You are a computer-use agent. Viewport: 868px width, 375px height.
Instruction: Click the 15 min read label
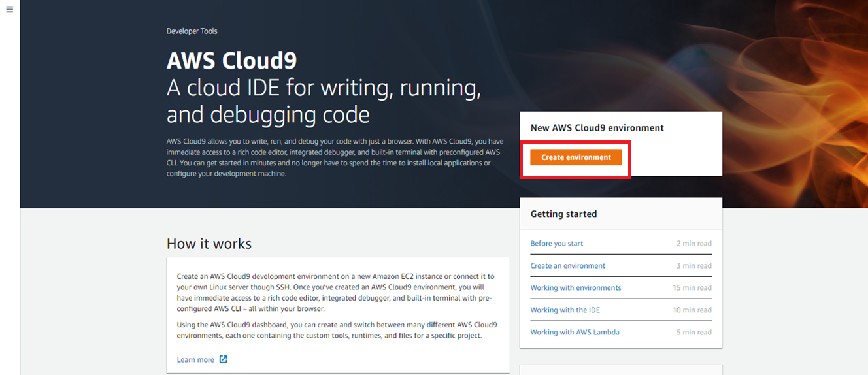tap(692, 288)
